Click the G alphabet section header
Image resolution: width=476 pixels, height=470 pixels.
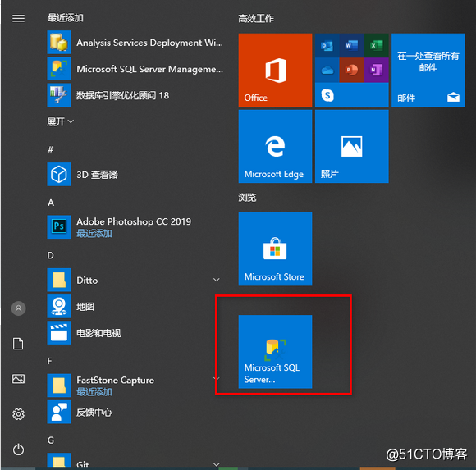[x=51, y=440]
